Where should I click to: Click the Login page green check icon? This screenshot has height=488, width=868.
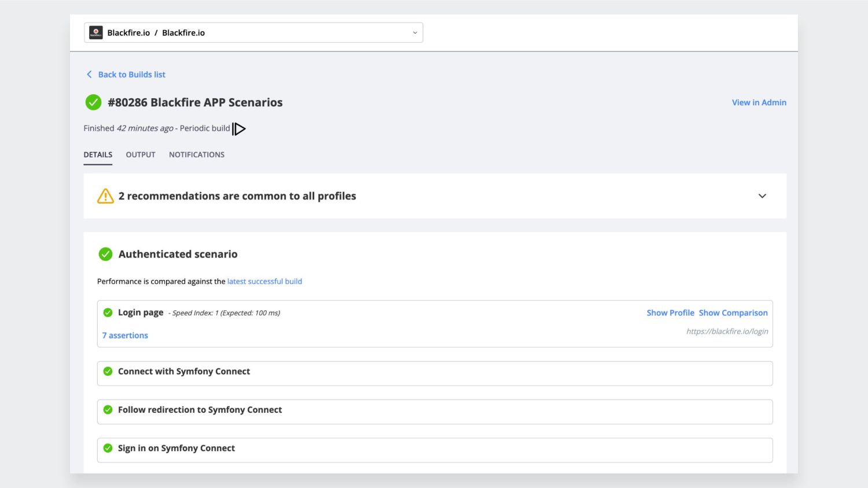(x=108, y=313)
